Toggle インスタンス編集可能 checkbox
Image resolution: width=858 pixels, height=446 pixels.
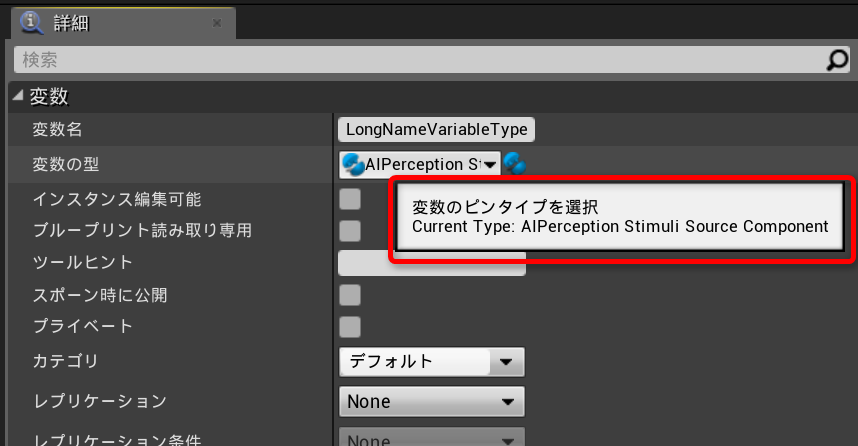(350, 199)
